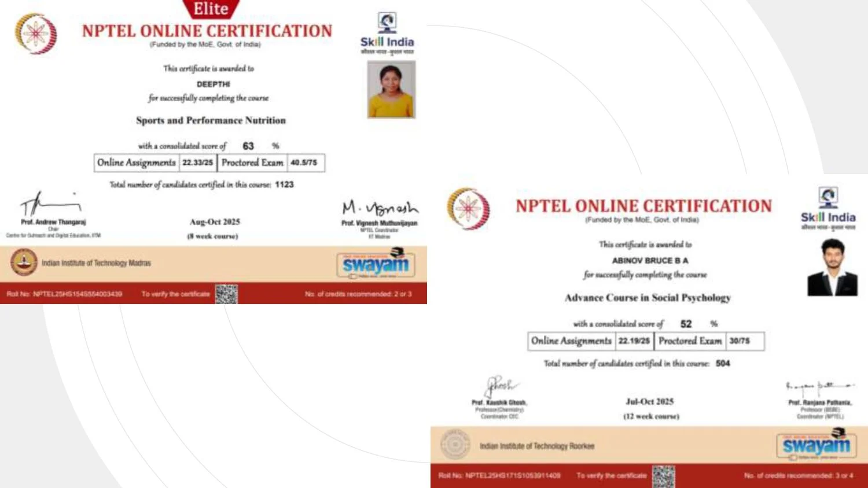Click Prof. Ranjana Pathania's signature
The image size is (868, 488).
819,387
